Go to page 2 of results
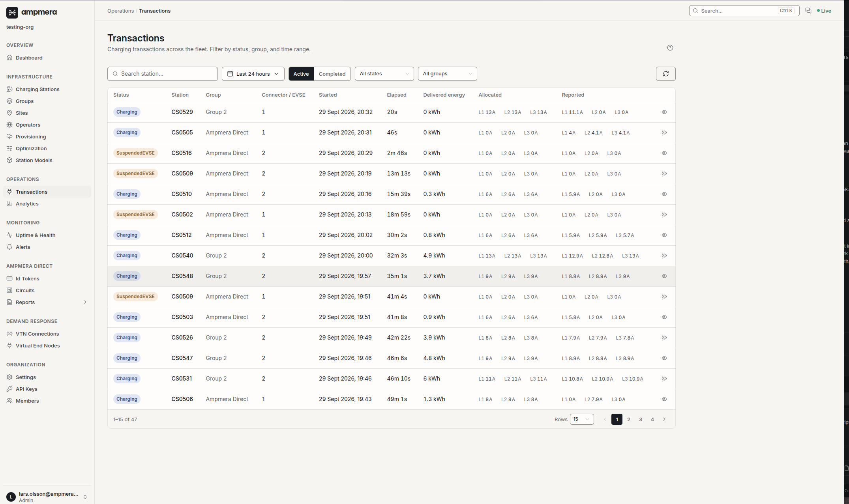849x504 pixels. pyautogui.click(x=629, y=419)
